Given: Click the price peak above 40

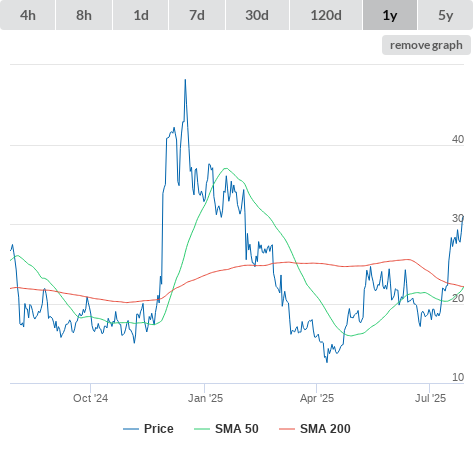Looking at the screenshot, I should [185, 80].
